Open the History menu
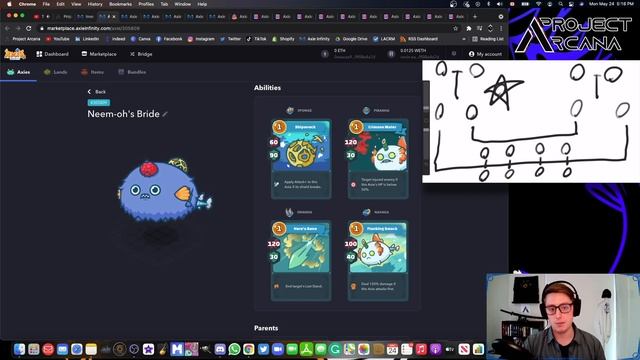 coord(95,4)
